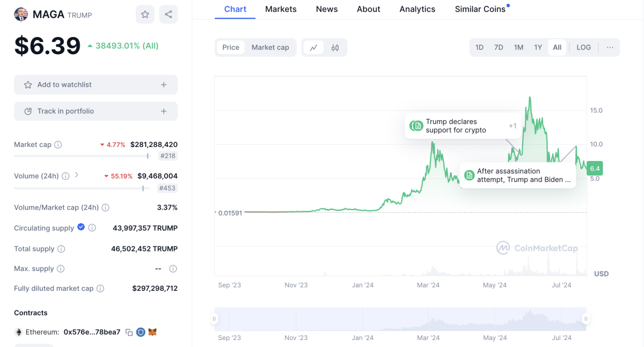Switch to the Analytics tab
This screenshot has width=644, height=347.
point(418,9)
